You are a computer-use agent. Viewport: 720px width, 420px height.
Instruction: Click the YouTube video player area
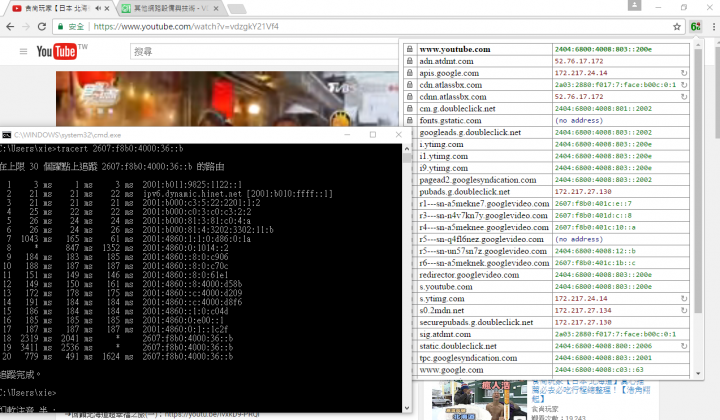point(227,99)
